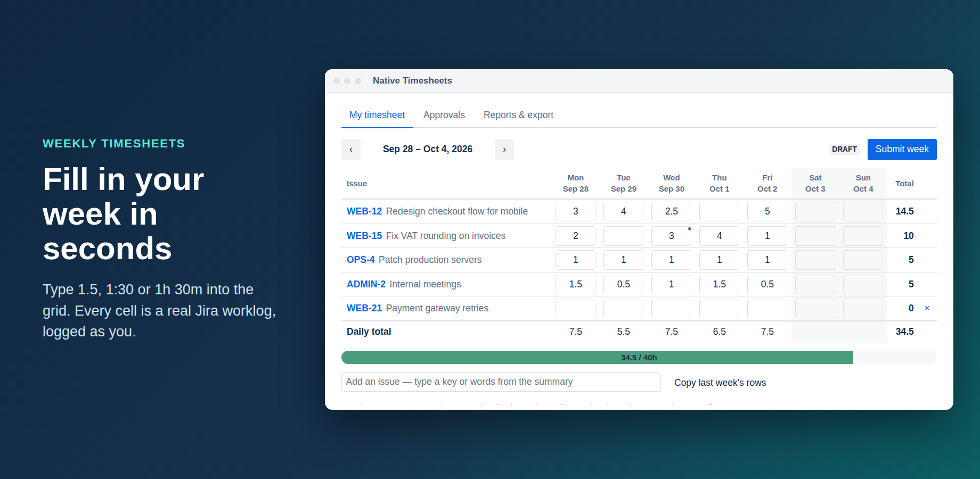Screen dimensions: 980x479
Task: Open issue link WEB-15
Action: [364, 236]
